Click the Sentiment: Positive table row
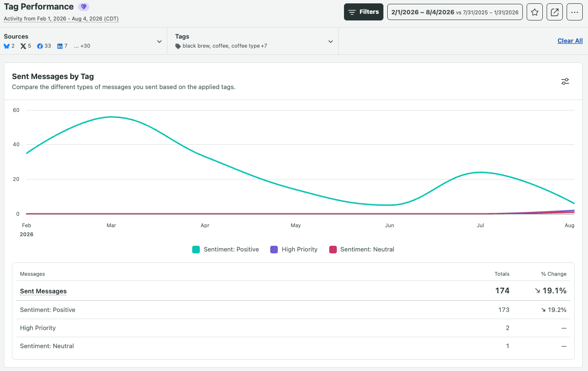 293,310
